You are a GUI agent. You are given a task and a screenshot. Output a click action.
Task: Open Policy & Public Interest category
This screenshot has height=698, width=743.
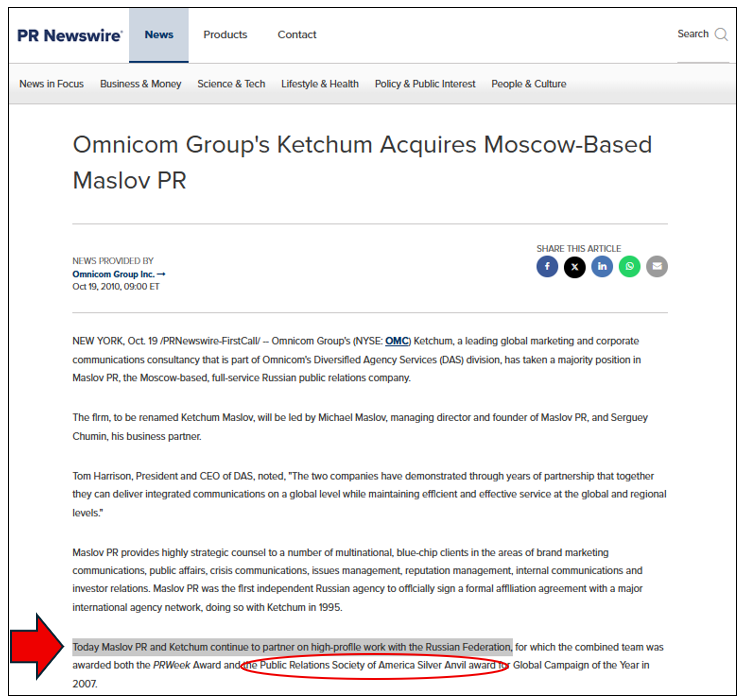pyautogui.click(x=425, y=84)
